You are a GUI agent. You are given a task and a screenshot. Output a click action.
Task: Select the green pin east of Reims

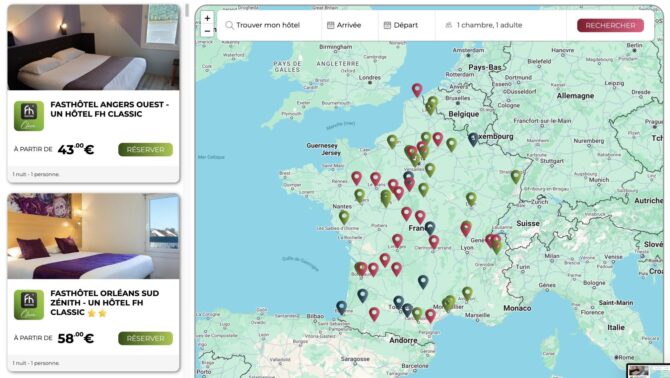(x=452, y=144)
